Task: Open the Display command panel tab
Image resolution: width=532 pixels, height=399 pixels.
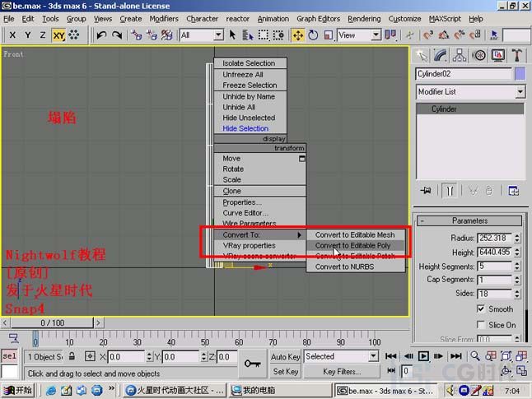Action: pos(497,55)
